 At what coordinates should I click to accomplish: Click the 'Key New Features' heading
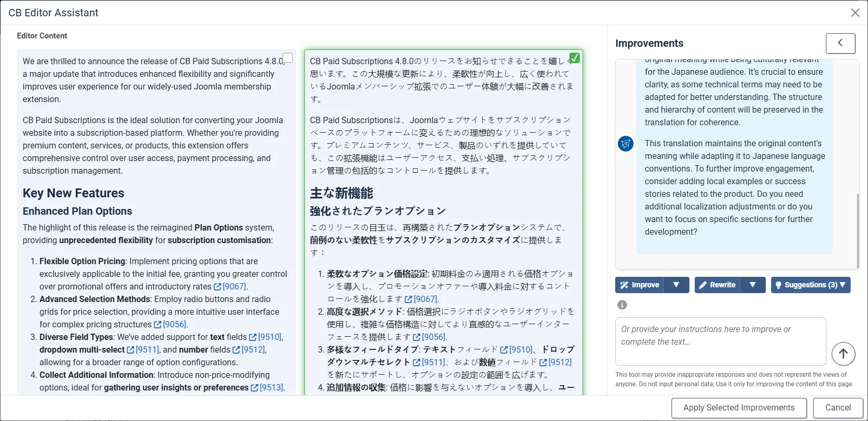click(73, 193)
